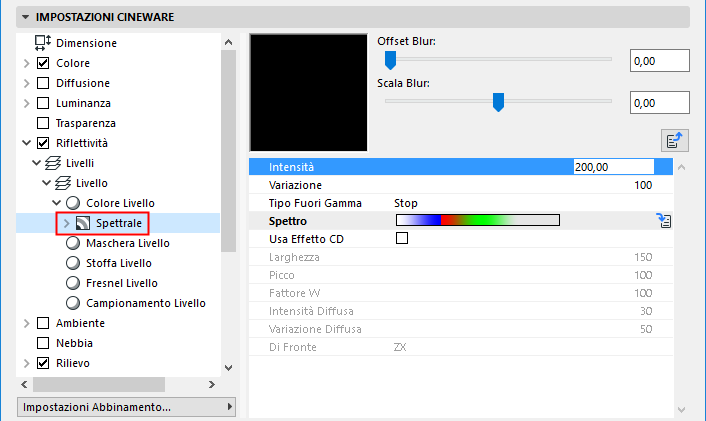This screenshot has height=421, width=706.
Task: Uncheck the Riflettività channel checkbox
Action: coord(43,143)
